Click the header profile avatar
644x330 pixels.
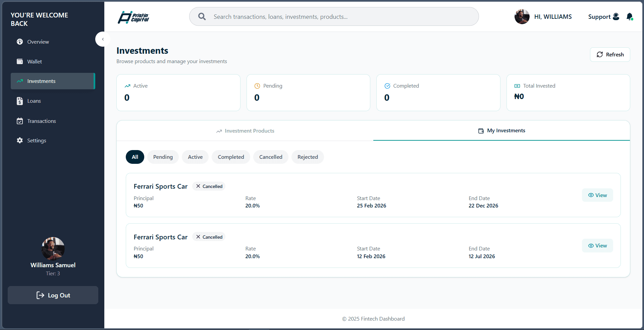pos(522,16)
